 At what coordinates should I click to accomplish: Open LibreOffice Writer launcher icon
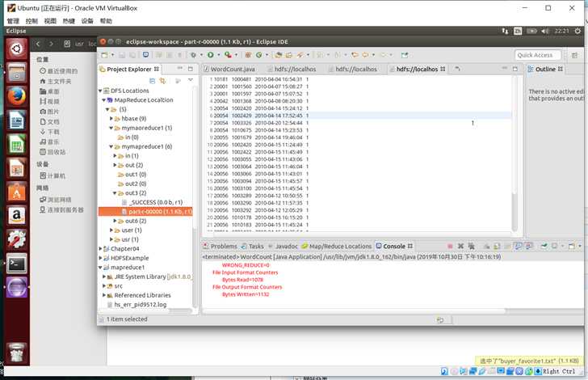pos(16,120)
